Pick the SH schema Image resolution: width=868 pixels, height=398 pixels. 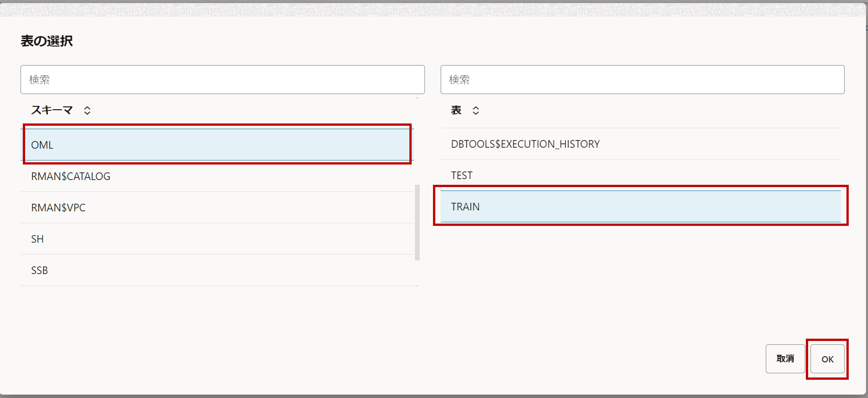37,239
